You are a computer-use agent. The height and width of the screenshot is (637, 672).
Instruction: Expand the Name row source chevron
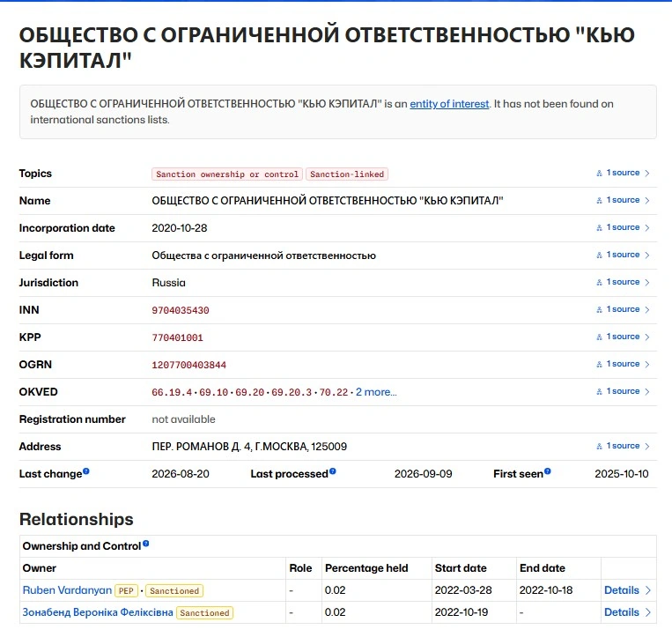(x=647, y=200)
